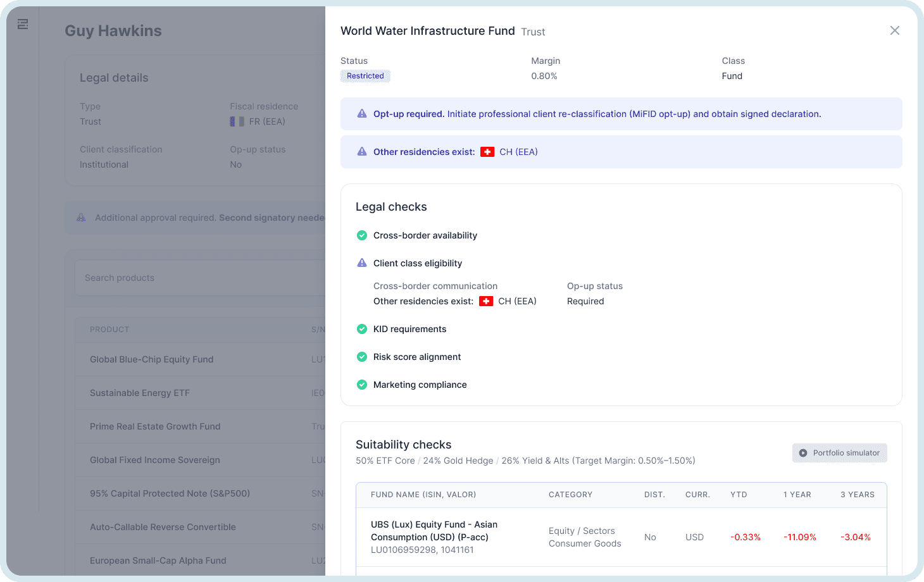Collapse the left sidebar panel
Screen dimensions: 924x582
(23, 23)
